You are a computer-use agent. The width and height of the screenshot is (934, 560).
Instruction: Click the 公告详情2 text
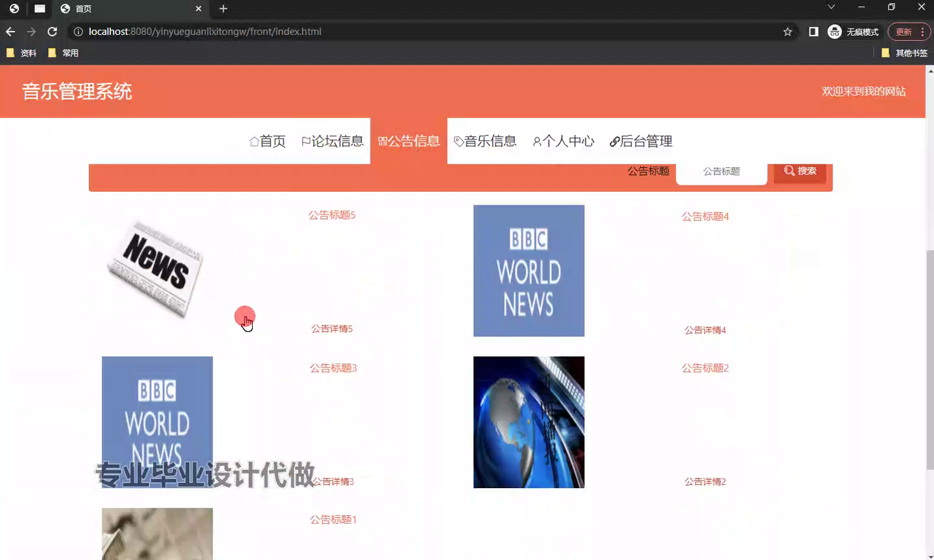coord(705,482)
